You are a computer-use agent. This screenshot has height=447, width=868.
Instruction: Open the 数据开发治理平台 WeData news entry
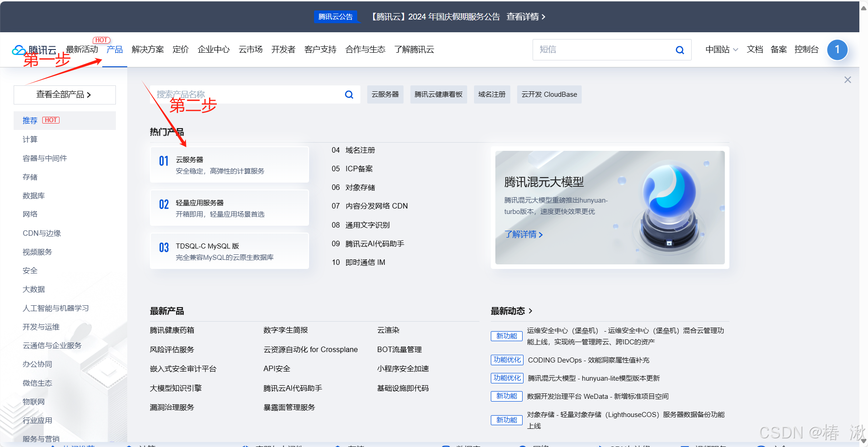[598, 397]
